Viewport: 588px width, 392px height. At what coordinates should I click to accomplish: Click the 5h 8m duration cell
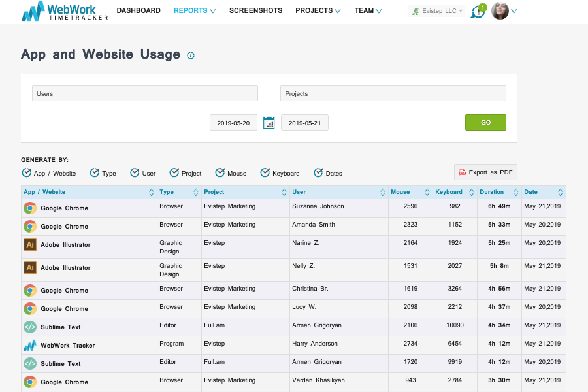pyautogui.click(x=499, y=266)
